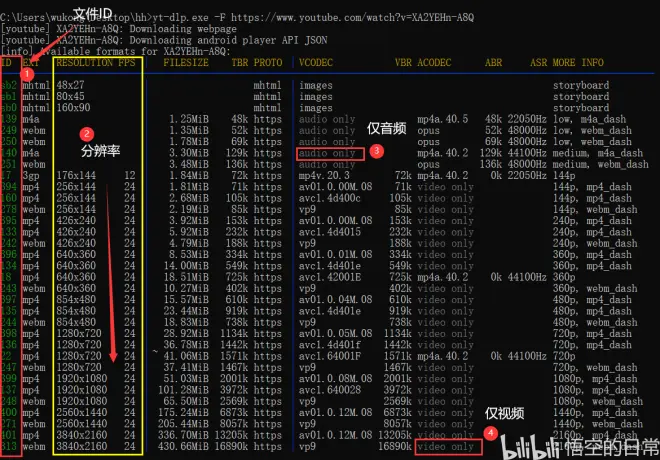
Task: Click the av01.0.05M.08 codec
Action: tap(335, 334)
